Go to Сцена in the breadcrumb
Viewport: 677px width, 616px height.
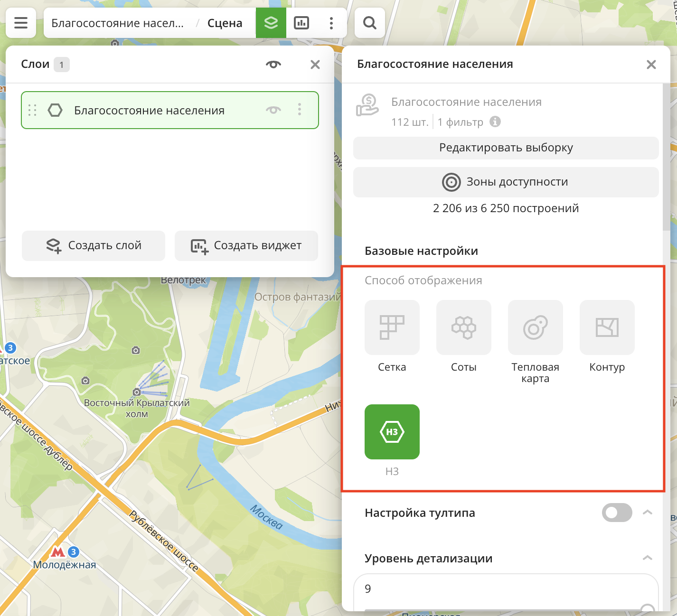(x=225, y=23)
